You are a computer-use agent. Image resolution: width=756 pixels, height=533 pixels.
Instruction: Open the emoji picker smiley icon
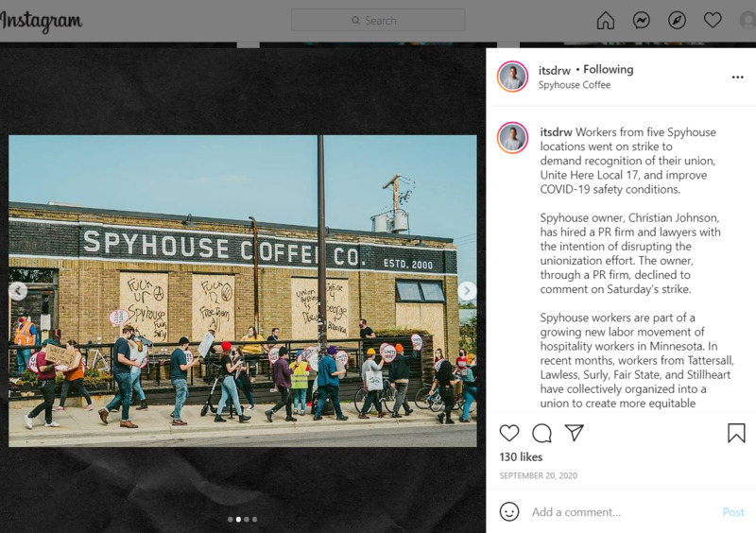pyautogui.click(x=509, y=512)
